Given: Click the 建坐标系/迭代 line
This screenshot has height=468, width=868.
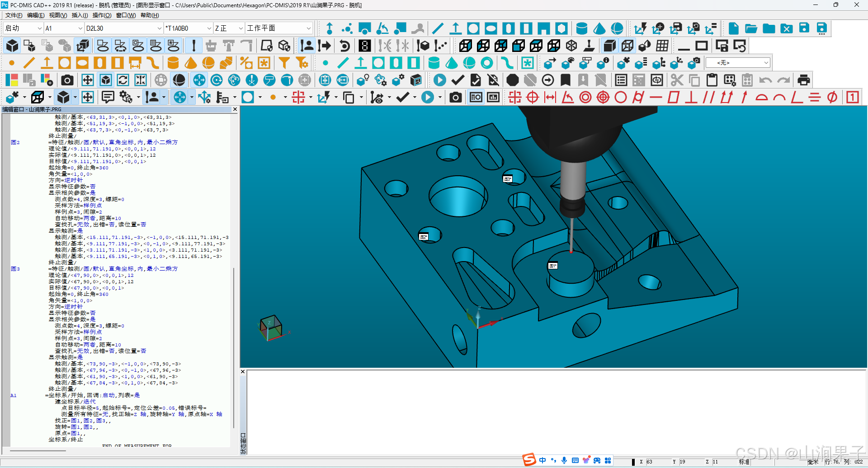Looking at the screenshot, I should tap(75, 402).
